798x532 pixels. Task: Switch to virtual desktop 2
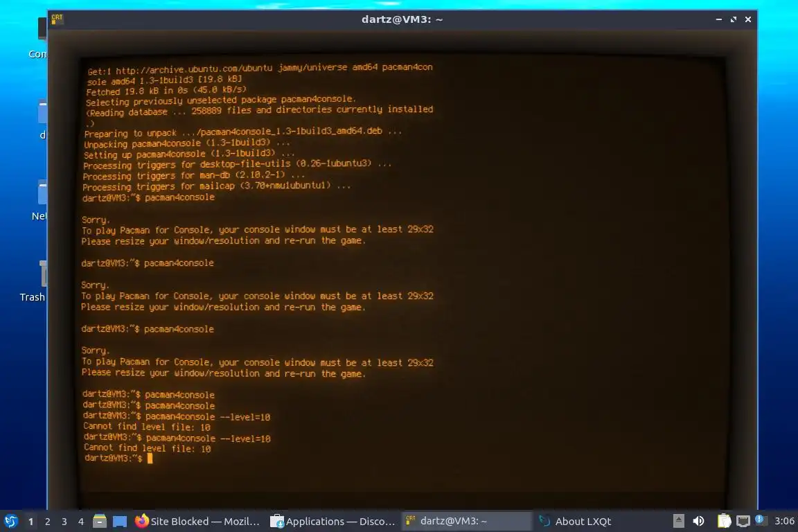pos(48,522)
